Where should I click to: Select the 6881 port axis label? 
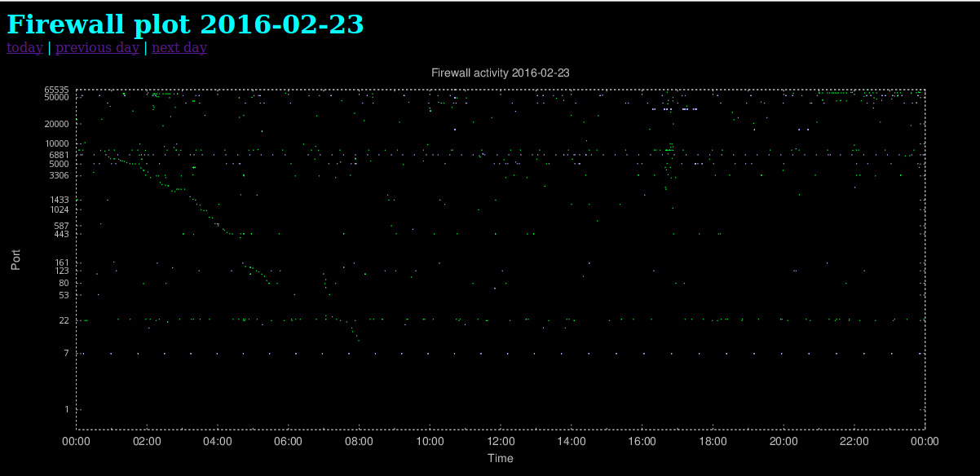pos(60,154)
